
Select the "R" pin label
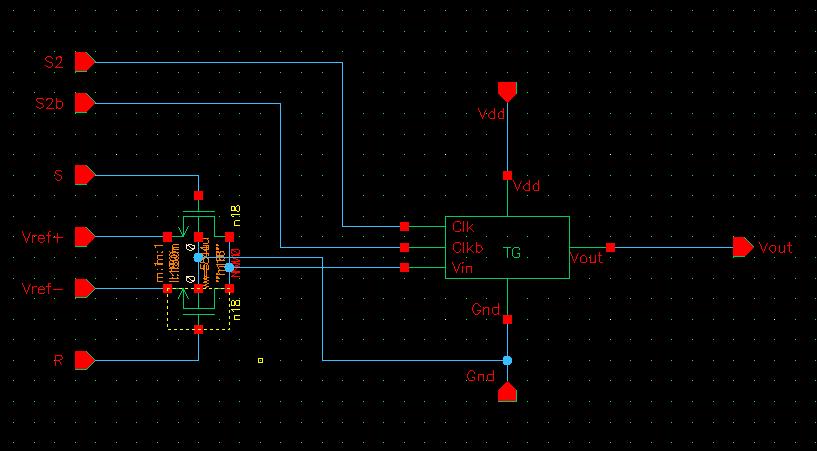(58, 360)
